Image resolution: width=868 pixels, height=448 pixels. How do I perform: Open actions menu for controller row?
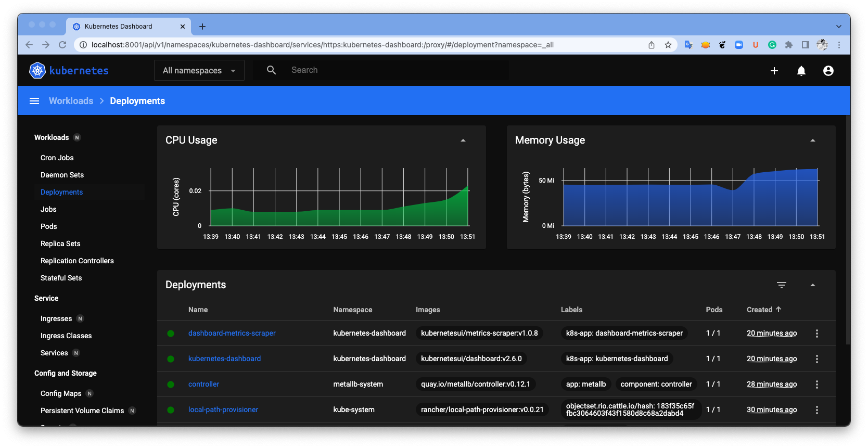point(817,385)
